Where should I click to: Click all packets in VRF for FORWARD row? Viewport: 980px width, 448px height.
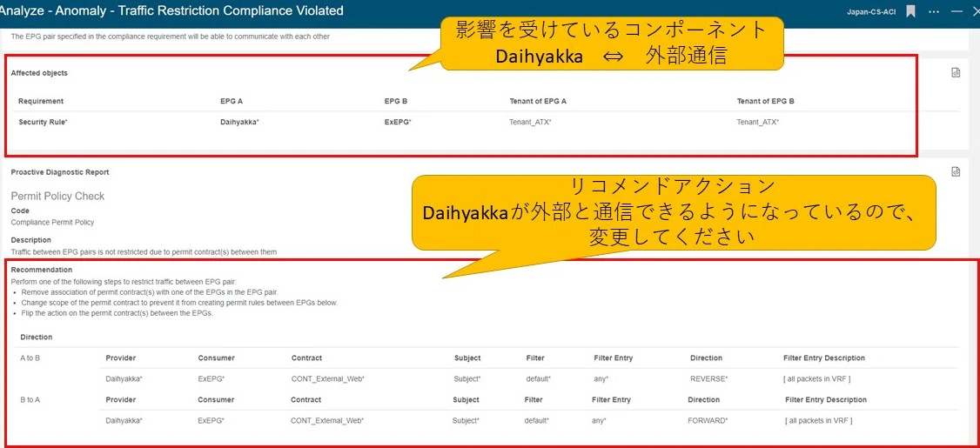point(819,420)
